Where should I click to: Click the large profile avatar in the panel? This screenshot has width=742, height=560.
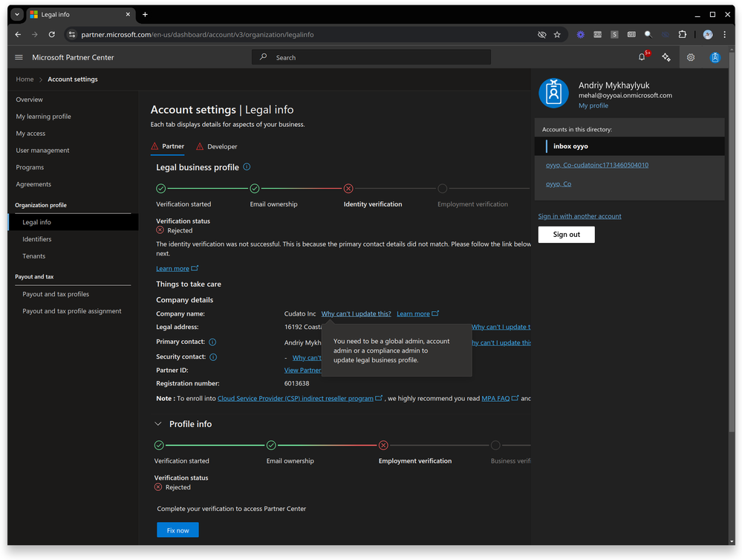click(553, 94)
